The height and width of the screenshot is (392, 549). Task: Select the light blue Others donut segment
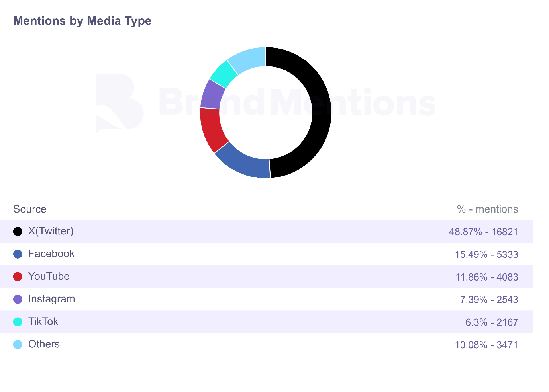coord(248,59)
